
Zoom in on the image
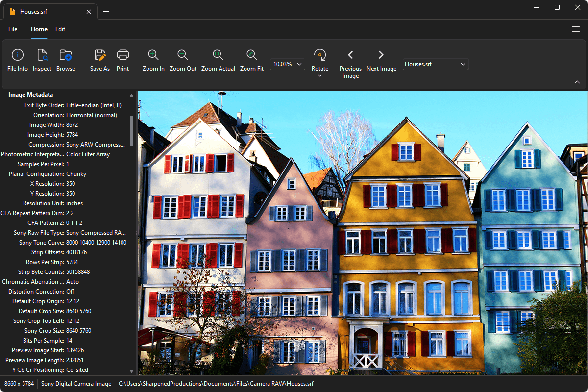click(153, 60)
